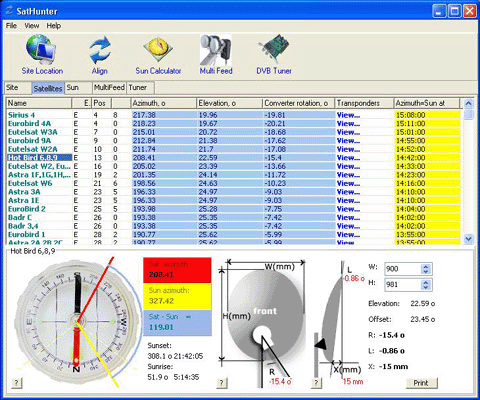View transponders for Astra 3A
Viewport: 480px width, 400px height.
pyautogui.click(x=348, y=192)
